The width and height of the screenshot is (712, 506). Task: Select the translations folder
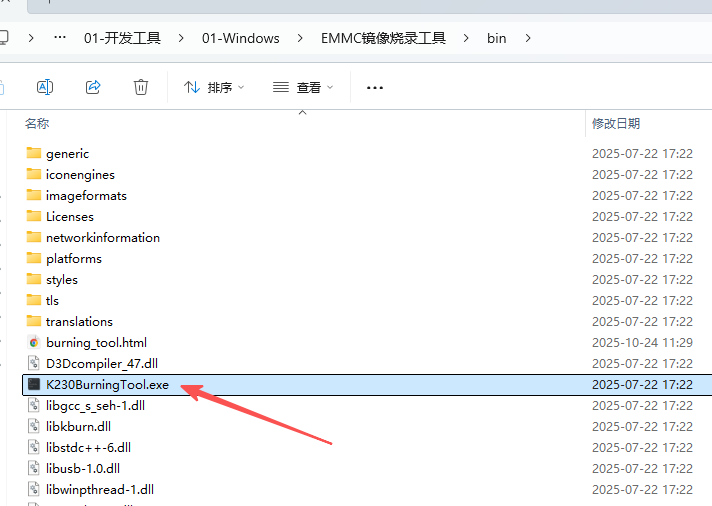pos(79,322)
